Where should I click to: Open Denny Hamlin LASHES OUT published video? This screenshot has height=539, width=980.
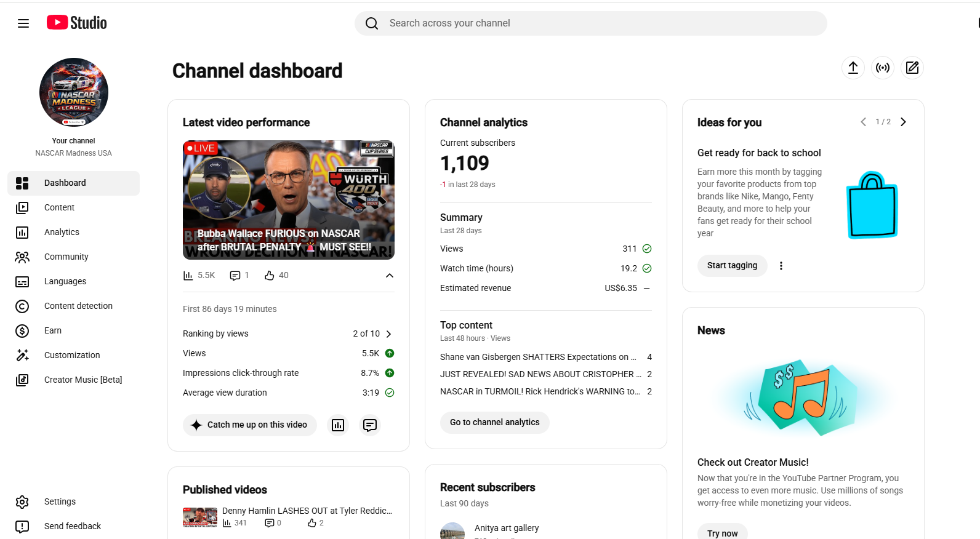click(x=307, y=511)
